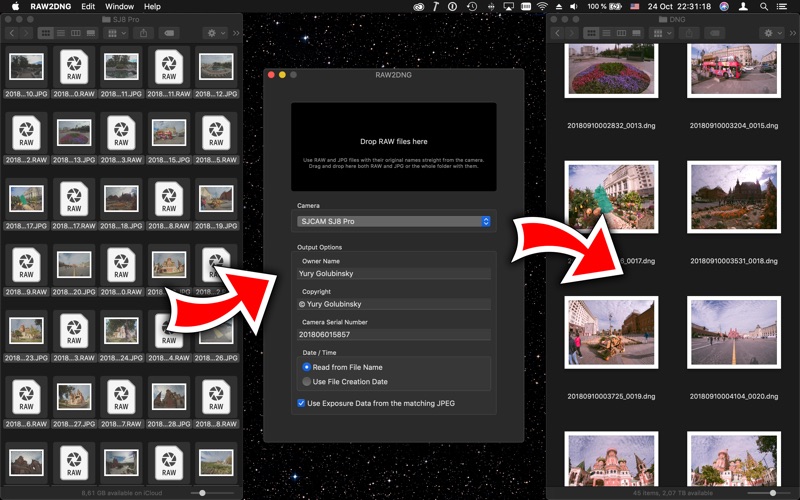Open the Edit menu
This screenshot has width=800, height=500.
[88, 6]
